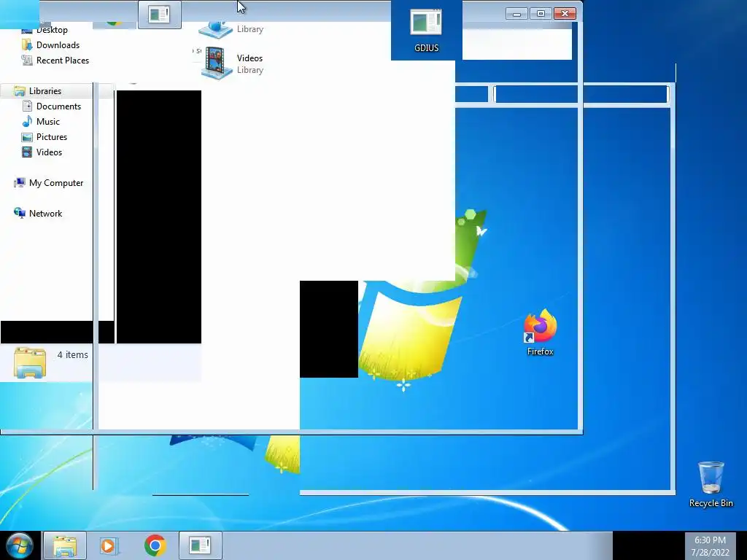Open the Downloads folder in the sidebar

pos(58,45)
